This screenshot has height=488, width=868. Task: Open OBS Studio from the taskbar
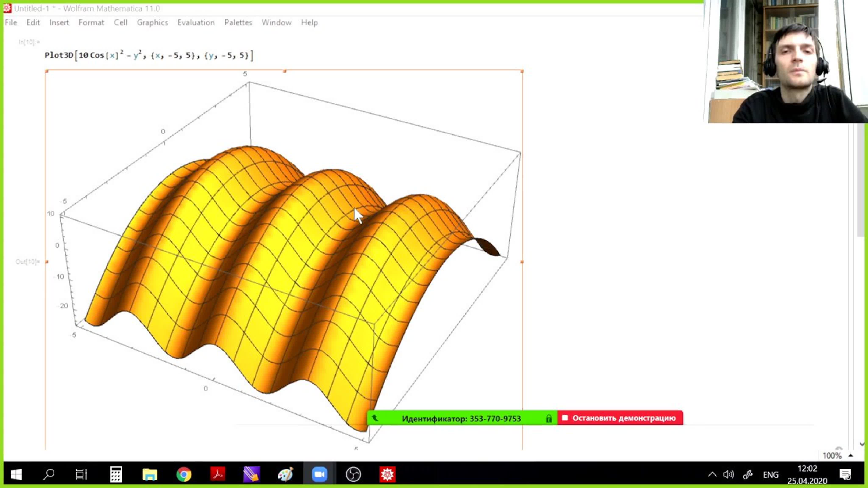tap(353, 474)
